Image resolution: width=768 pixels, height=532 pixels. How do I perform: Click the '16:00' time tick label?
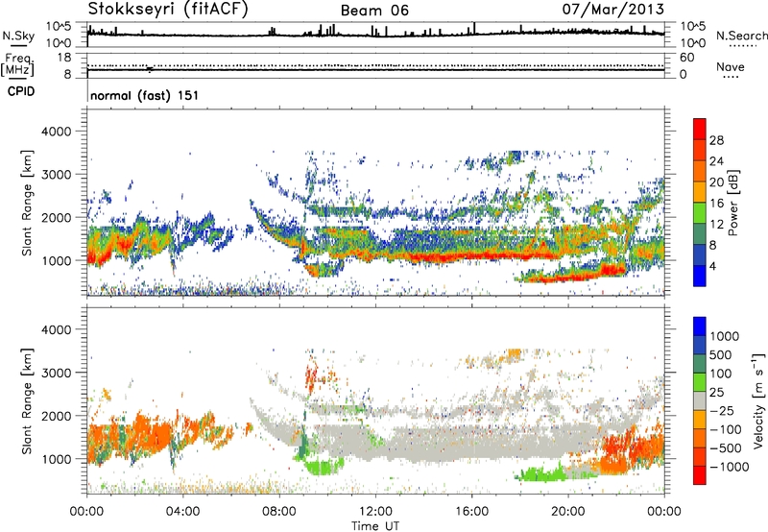pos(471,512)
